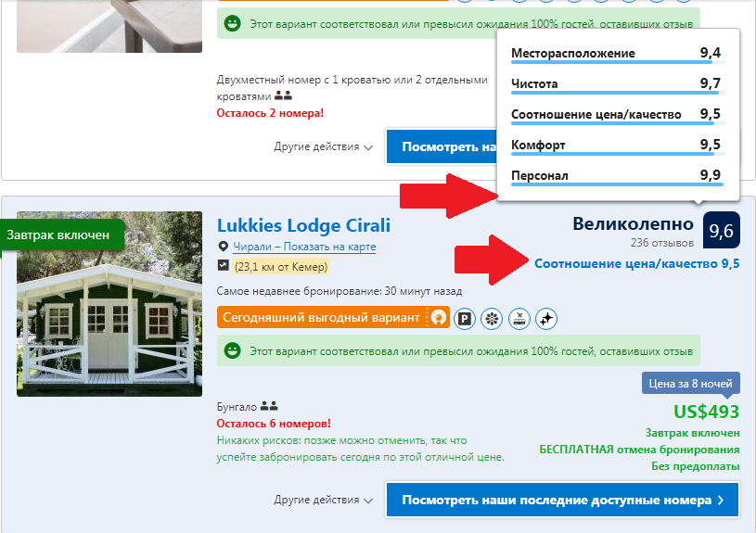Open the Lukkies Lodge Cirali hotel title
The height and width of the screenshot is (533, 756).
303,225
